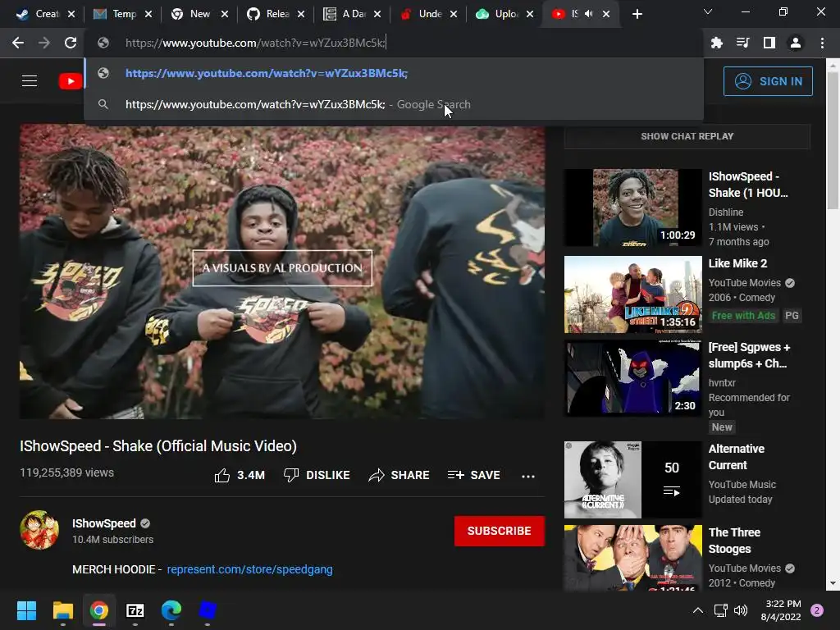Viewport: 840px width, 630px height.
Task: Open Chrome from the taskbar
Action: point(99,610)
